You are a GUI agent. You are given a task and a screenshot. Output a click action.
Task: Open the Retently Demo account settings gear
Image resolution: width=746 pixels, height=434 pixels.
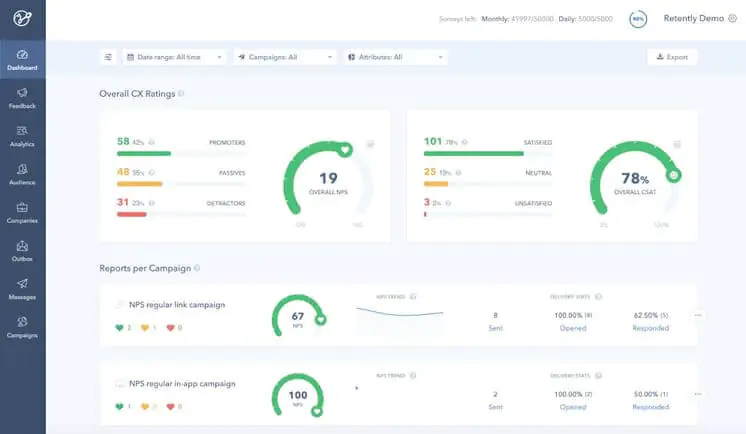(733, 19)
